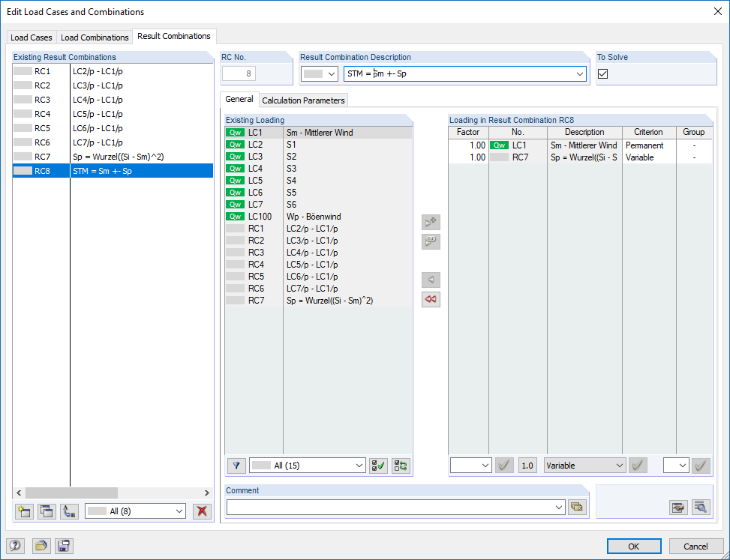Image resolution: width=730 pixels, height=560 pixels.
Task: Switch to the Load Combinations tab
Action: coord(95,37)
